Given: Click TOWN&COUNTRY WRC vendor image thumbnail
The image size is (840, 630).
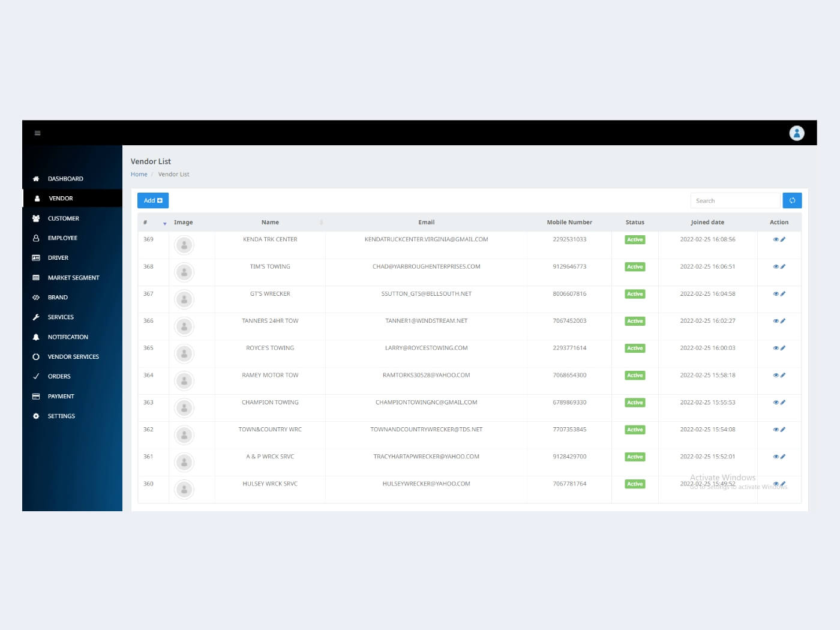Looking at the screenshot, I should tap(184, 435).
